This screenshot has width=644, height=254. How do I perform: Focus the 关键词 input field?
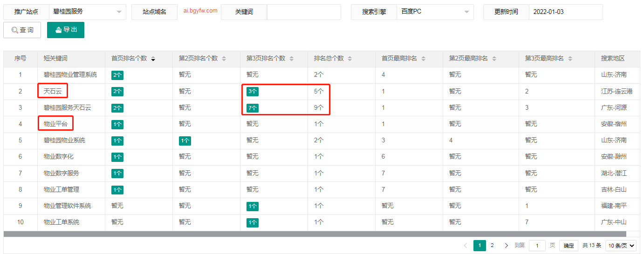click(304, 12)
